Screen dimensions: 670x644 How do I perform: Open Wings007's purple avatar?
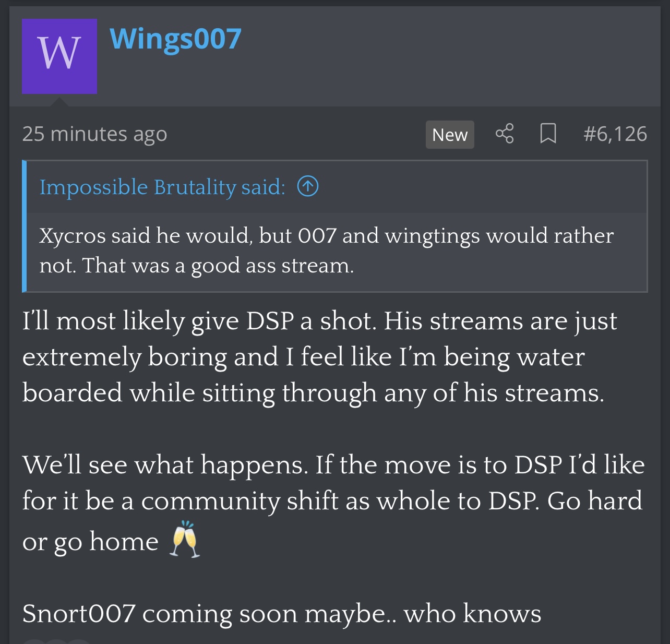(x=59, y=56)
